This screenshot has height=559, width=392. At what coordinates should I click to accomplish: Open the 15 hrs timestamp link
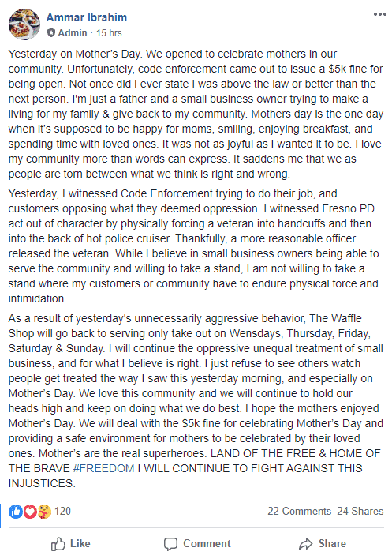(109, 33)
